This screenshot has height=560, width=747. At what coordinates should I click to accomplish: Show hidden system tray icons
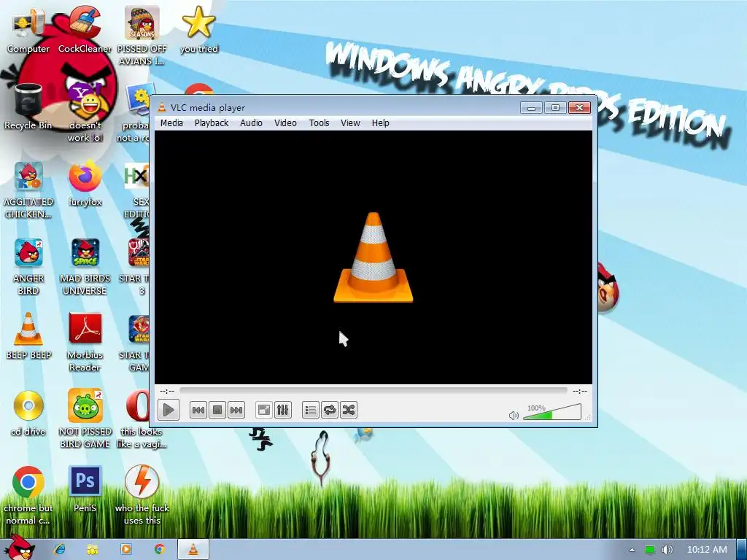click(x=632, y=550)
